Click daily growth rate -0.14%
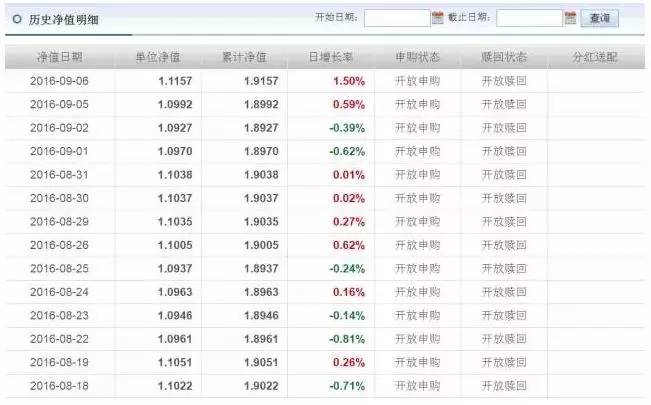This screenshot has width=651, height=405. (x=347, y=316)
